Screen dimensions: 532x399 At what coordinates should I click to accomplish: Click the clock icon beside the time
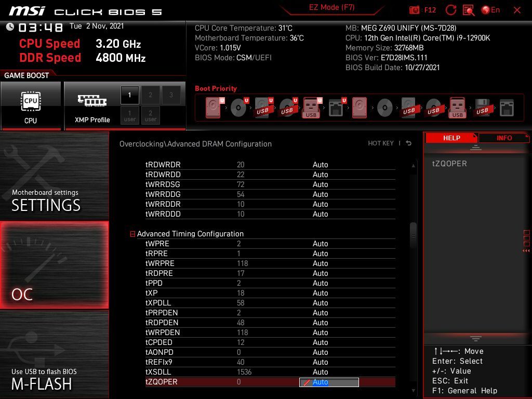tap(10, 26)
